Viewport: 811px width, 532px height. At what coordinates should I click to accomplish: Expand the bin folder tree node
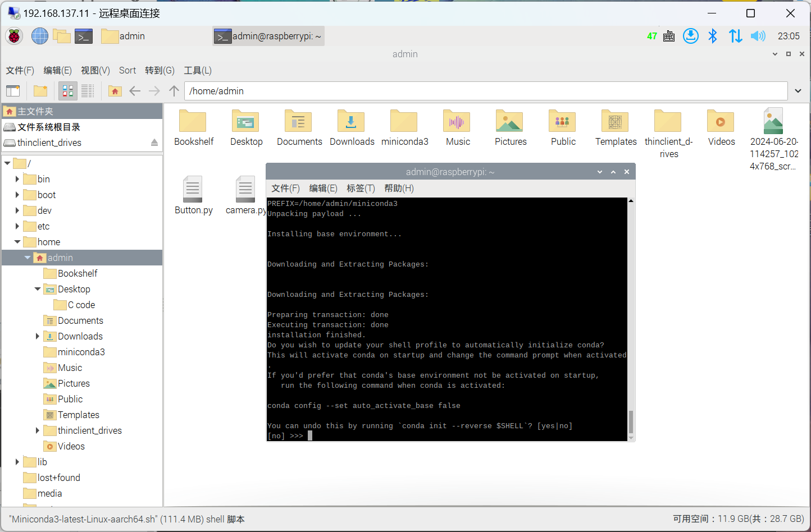coord(17,179)
